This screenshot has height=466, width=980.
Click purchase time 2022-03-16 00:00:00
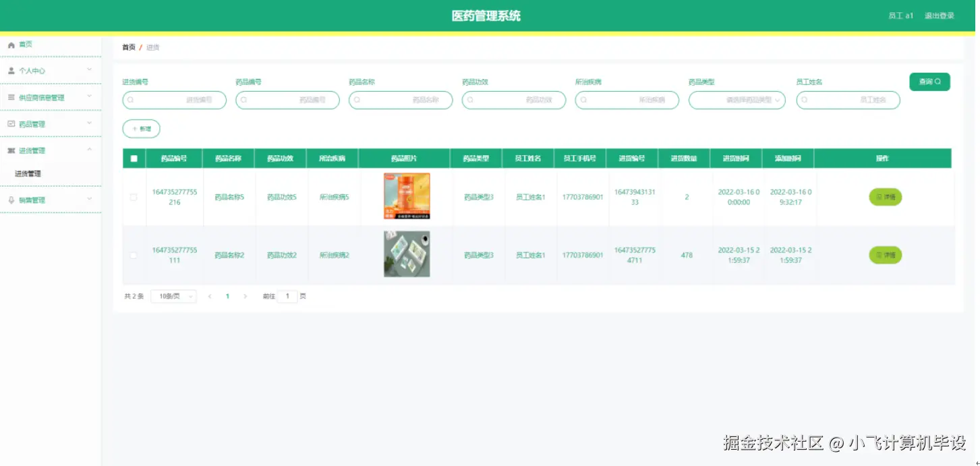(x=739, y=197)
